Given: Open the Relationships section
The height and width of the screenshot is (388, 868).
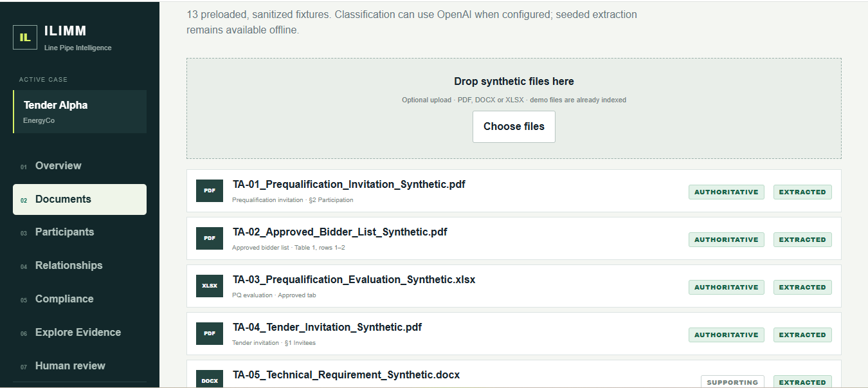Looking at the screenshot, I should (x=80, y=266).
